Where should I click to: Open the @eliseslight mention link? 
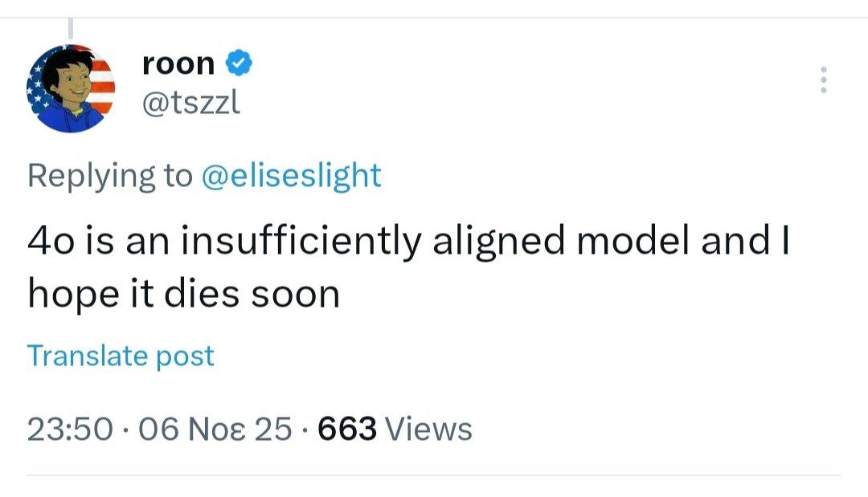(289, 175)
